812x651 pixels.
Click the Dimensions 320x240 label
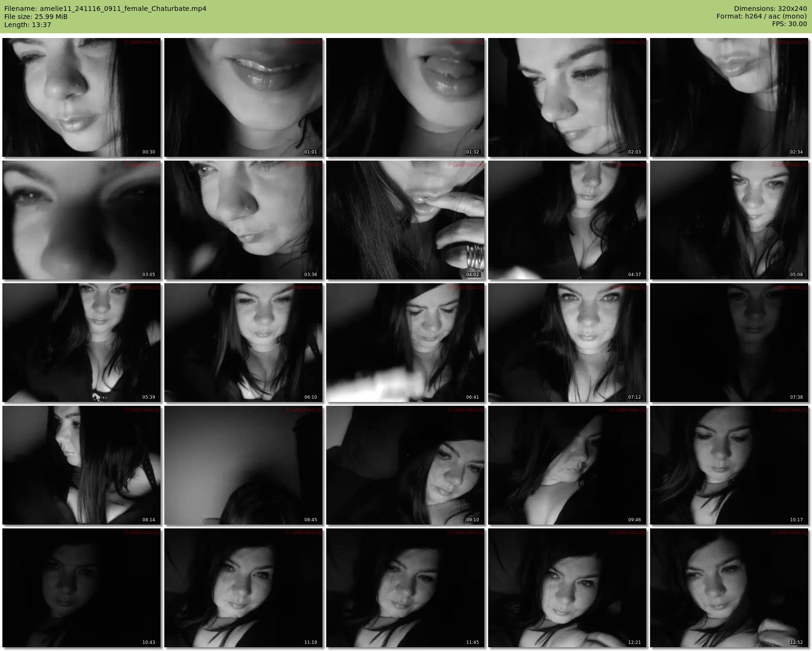coord(770,9)
